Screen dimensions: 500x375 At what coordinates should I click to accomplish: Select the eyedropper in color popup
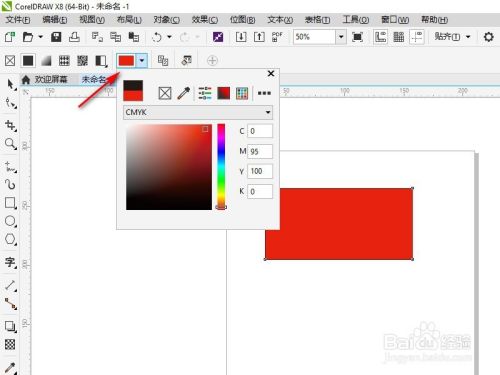184,93
